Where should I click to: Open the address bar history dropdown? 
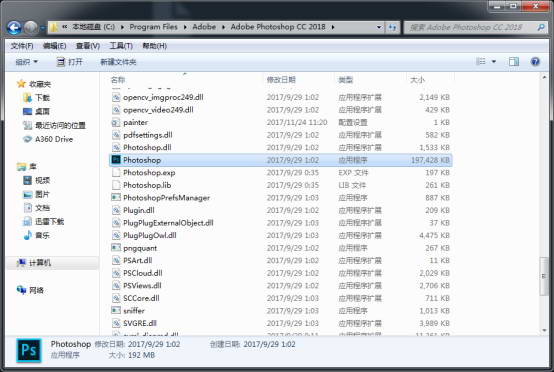tap(379, 27)
